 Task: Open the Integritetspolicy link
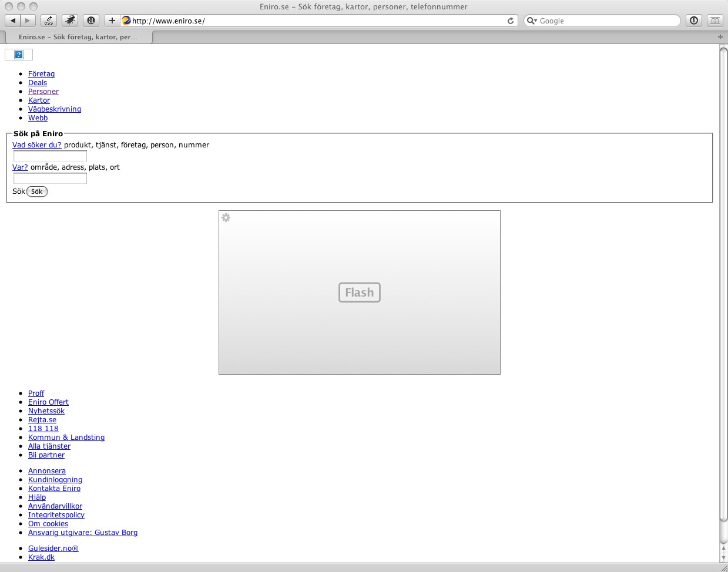(56, 515)
